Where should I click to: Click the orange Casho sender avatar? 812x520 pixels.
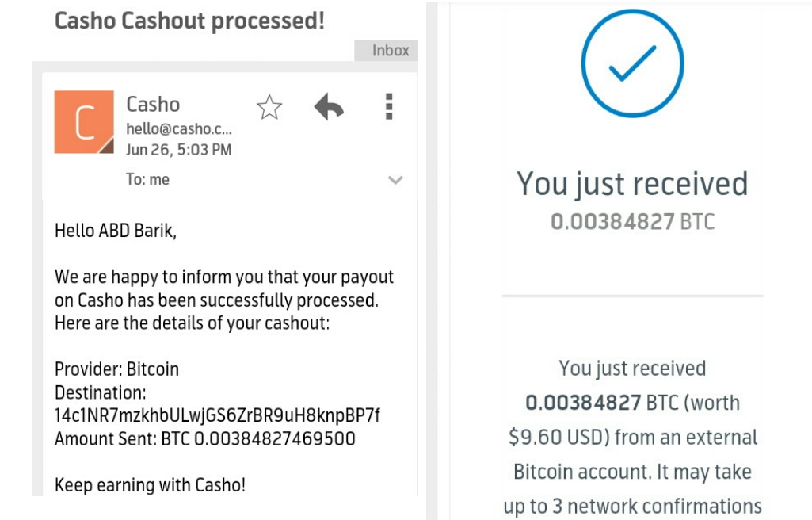pos(84,120)
